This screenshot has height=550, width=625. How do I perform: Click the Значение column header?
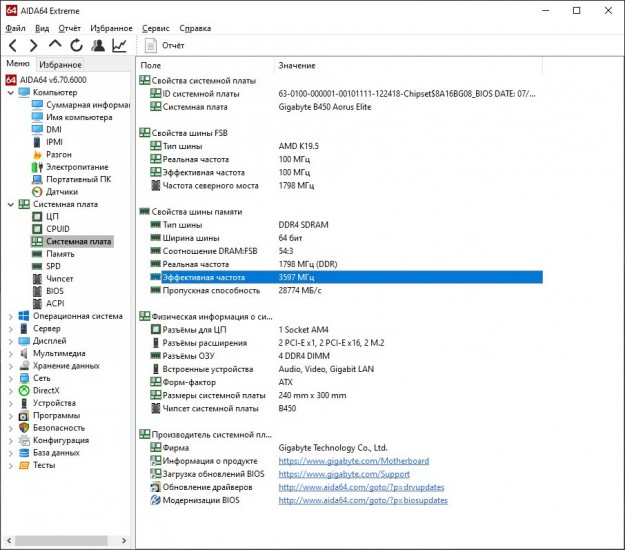point(296,65)
